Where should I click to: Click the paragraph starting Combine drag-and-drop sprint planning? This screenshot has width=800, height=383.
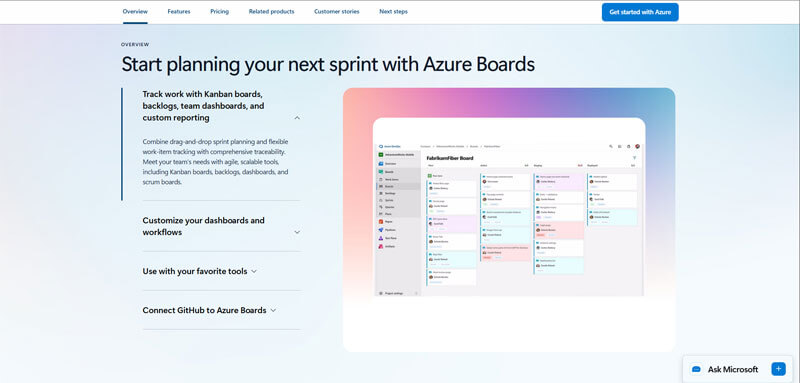tap(216, 162)
